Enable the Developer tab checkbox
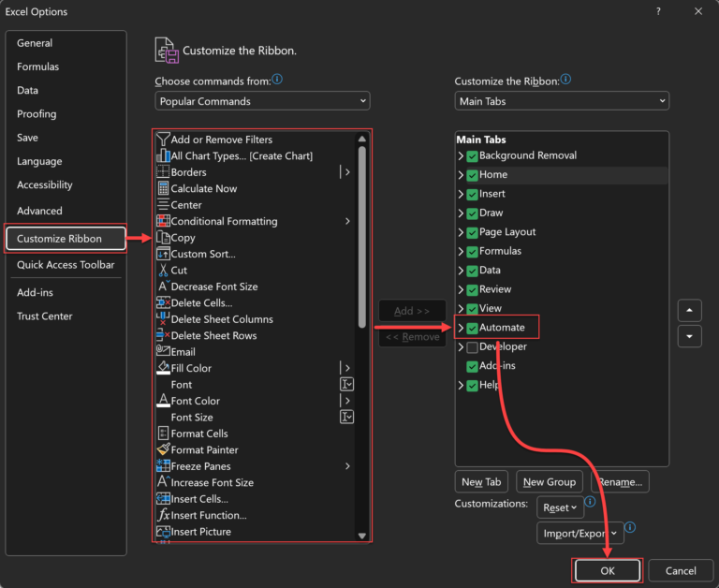Screen dimensions: 719x588 (472, 347)
